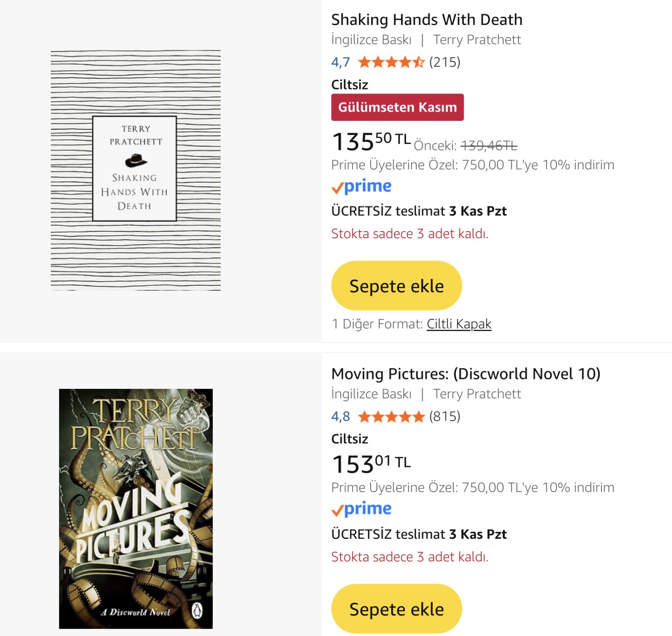Click Prime logo under Moving Pictures
Image resolution: width=672 pixels, height=636 pixels.
click(361, 509)
